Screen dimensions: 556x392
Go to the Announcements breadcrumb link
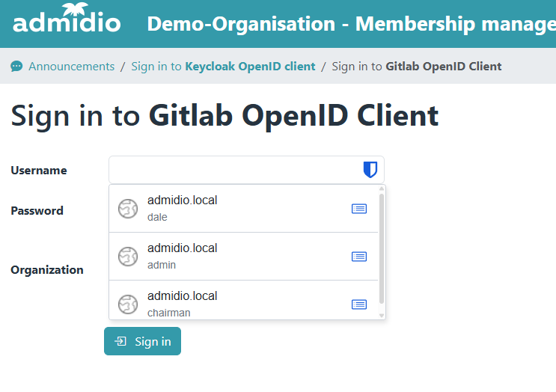click(x=71, y=67)
